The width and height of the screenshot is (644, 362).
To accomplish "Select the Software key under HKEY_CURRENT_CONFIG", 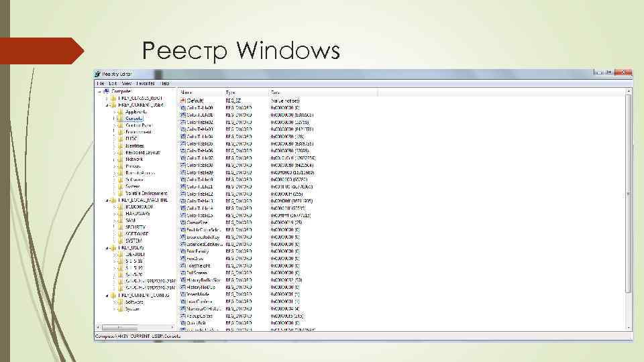I will (134, 302).
